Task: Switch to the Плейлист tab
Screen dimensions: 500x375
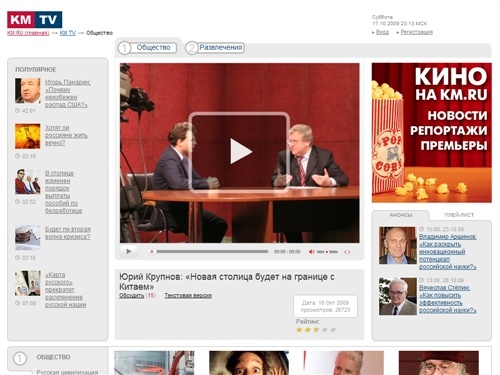Action: coord(459,215)
